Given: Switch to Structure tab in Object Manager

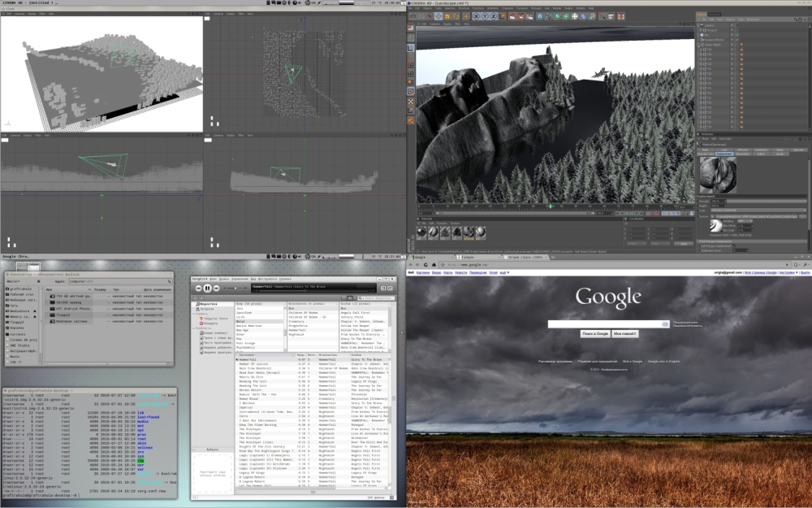Looking at the screenshot, I should [714, 14].
